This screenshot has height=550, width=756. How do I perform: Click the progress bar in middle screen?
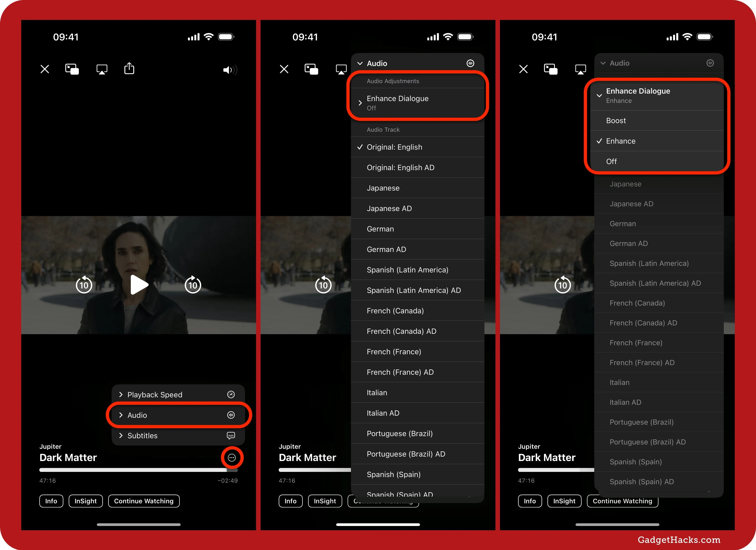pos(315,470)
